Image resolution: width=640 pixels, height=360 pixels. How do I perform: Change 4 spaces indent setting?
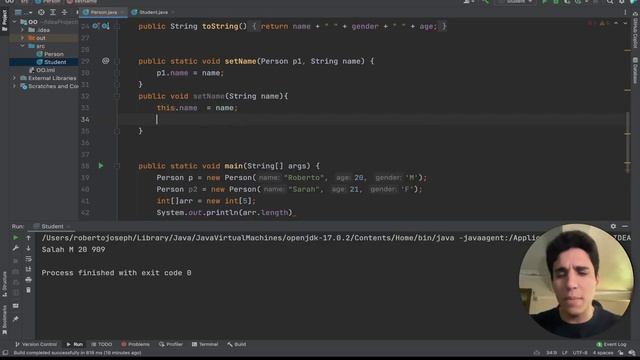point(603,353)
